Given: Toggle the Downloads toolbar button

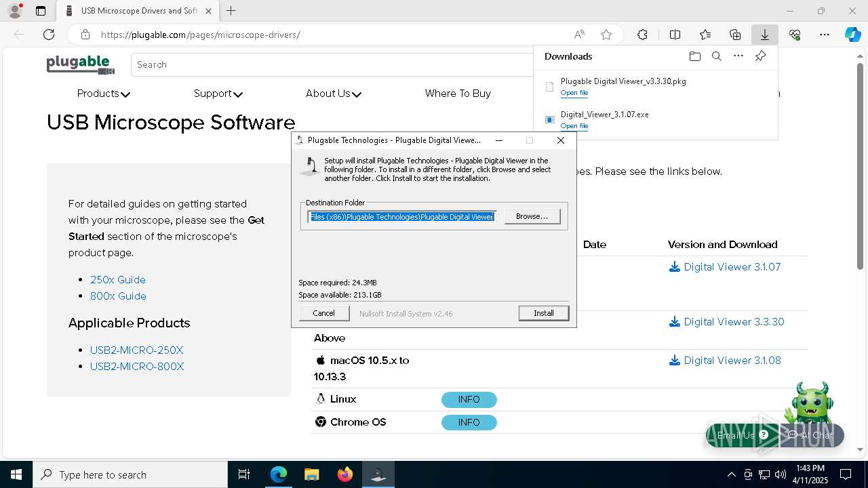Looking at the screenshot, I should point(764,35).
